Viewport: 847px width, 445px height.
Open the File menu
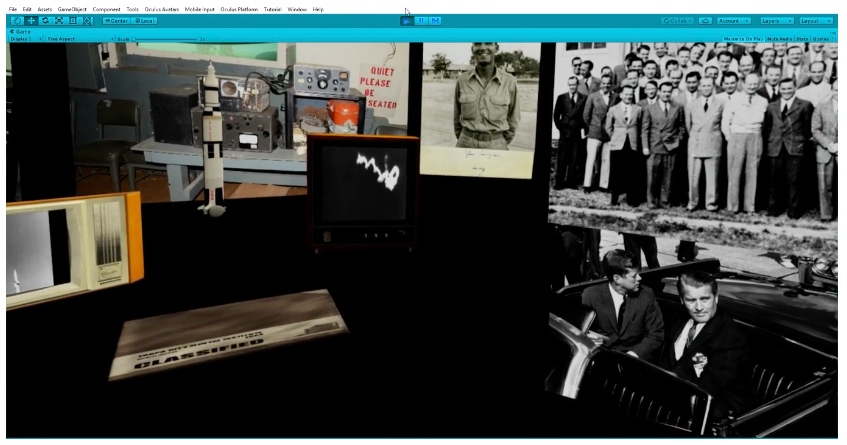[x=13, y=9]
